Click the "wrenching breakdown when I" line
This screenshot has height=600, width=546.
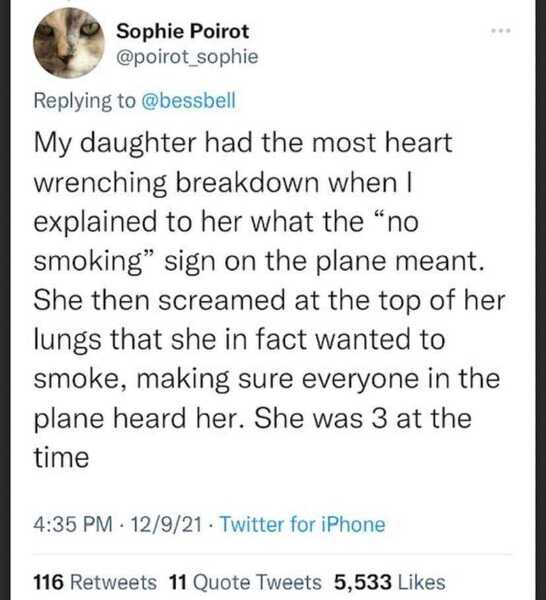coord(223,183)
